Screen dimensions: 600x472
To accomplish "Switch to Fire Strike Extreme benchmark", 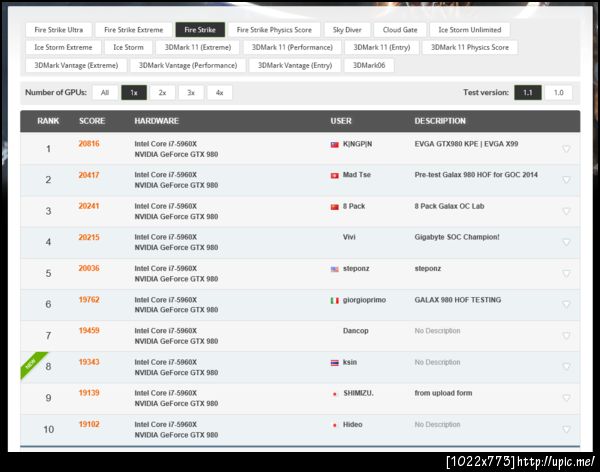I will [x=134, y=29].
